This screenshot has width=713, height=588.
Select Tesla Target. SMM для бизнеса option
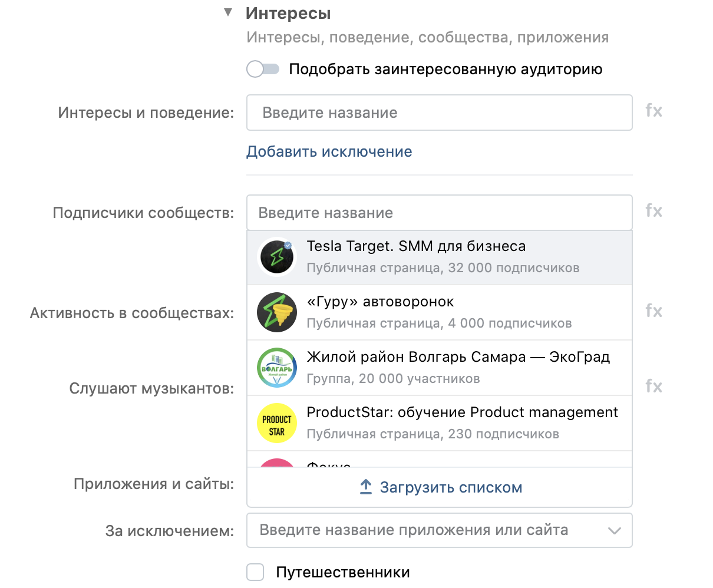pos(440,257)
